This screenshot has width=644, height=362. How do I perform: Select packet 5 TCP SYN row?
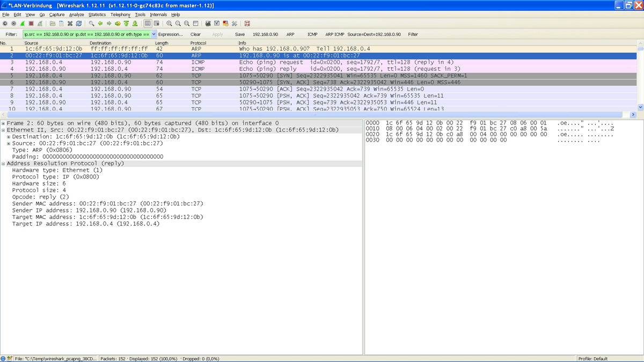[x=318, y=76]
